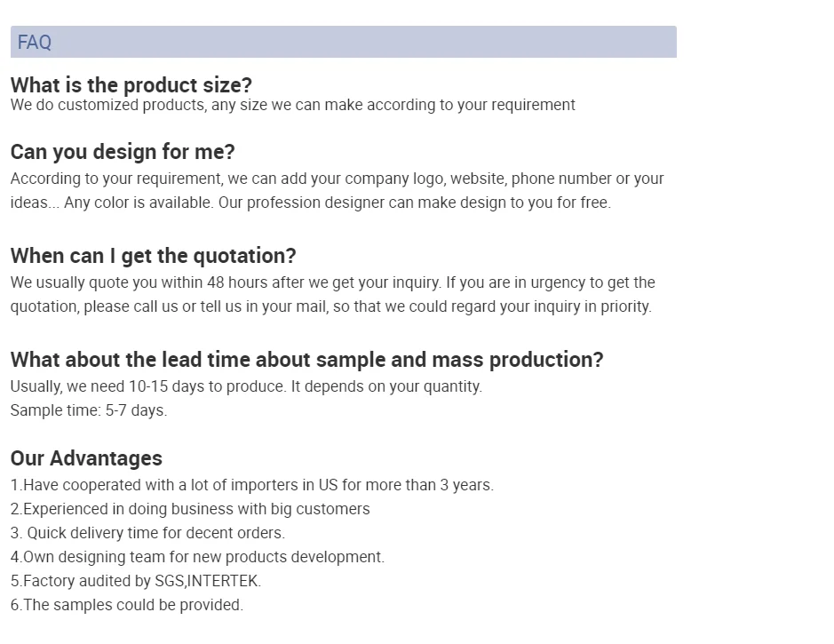Click the '10-15 days to produce' line
This screenshot has height=644, width=834.
coord(246,386)
